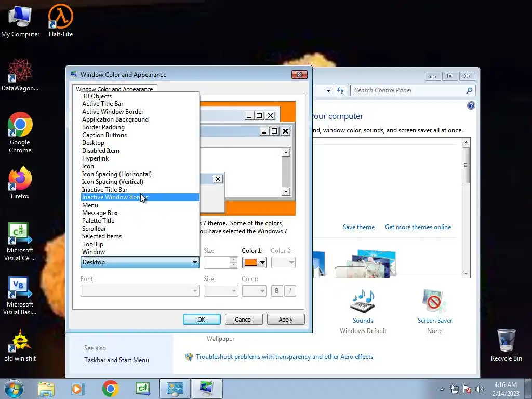The image size is (532, 399).
Task: Open DataWagon desktop shortcut
Action: (x=20, y=75)
